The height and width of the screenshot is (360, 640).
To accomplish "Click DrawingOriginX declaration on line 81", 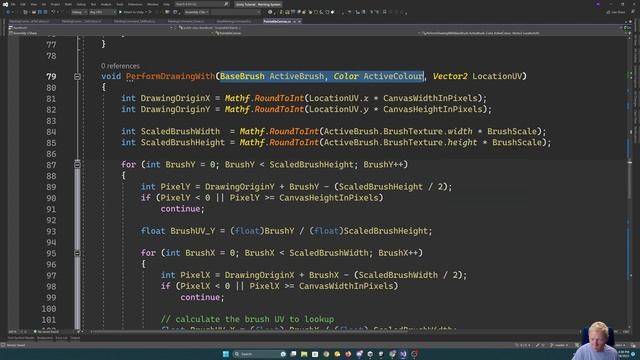I will (x=175, y=98).
